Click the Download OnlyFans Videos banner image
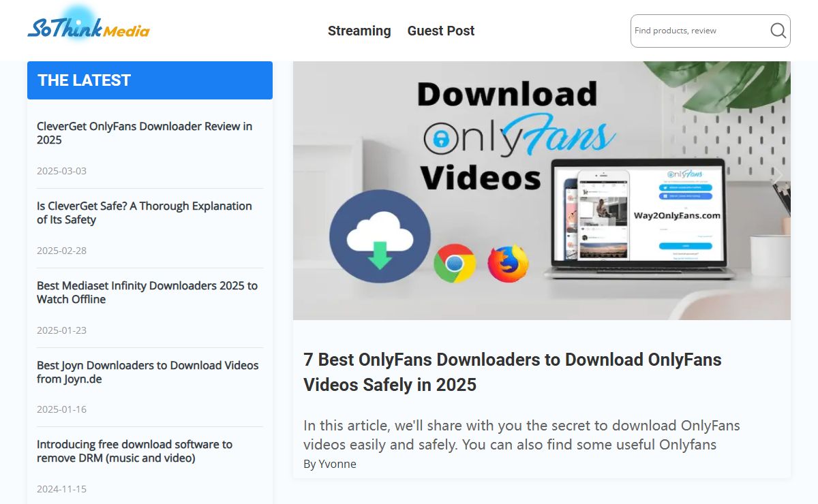The image size is (818, 504). coord(542,191)
